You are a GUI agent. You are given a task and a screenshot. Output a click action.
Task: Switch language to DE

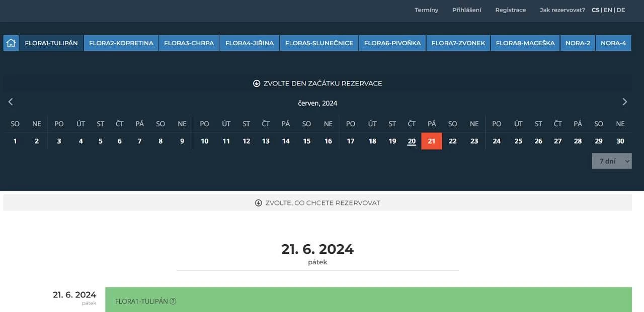pos(621,10)
